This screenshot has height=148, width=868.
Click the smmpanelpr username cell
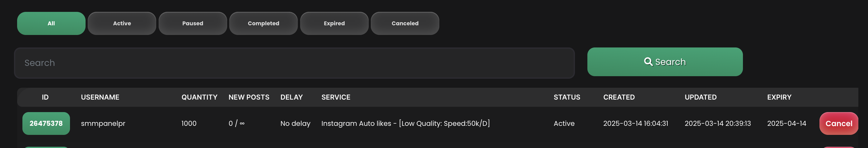[103, 123]
